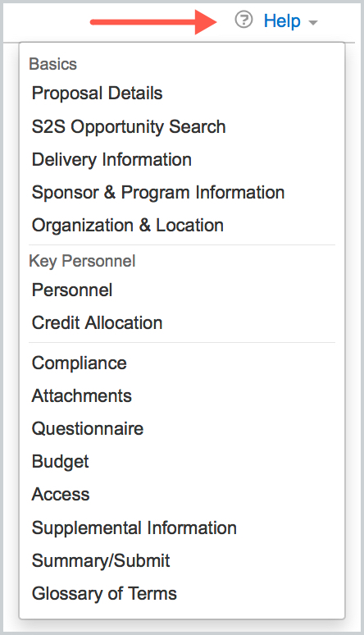Select S2S Opportunity Search entry
The height and width of the screenshot is (635, 364).
129,127
